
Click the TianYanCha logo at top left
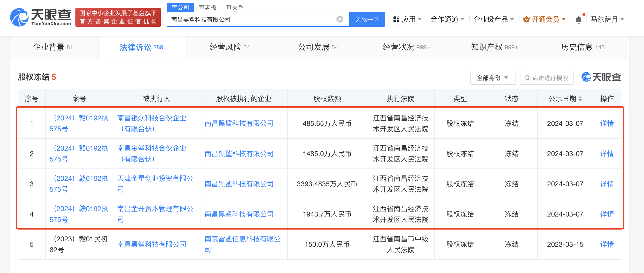click(x=40, y=17)
